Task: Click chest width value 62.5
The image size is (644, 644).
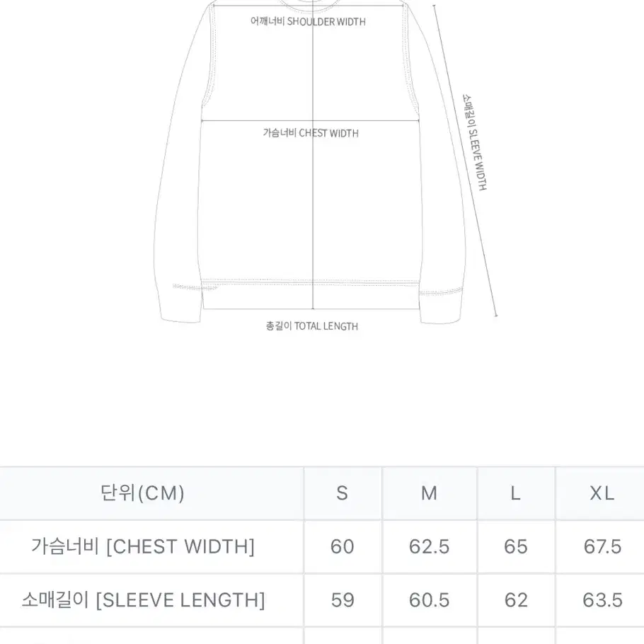Action: (429, 546)
